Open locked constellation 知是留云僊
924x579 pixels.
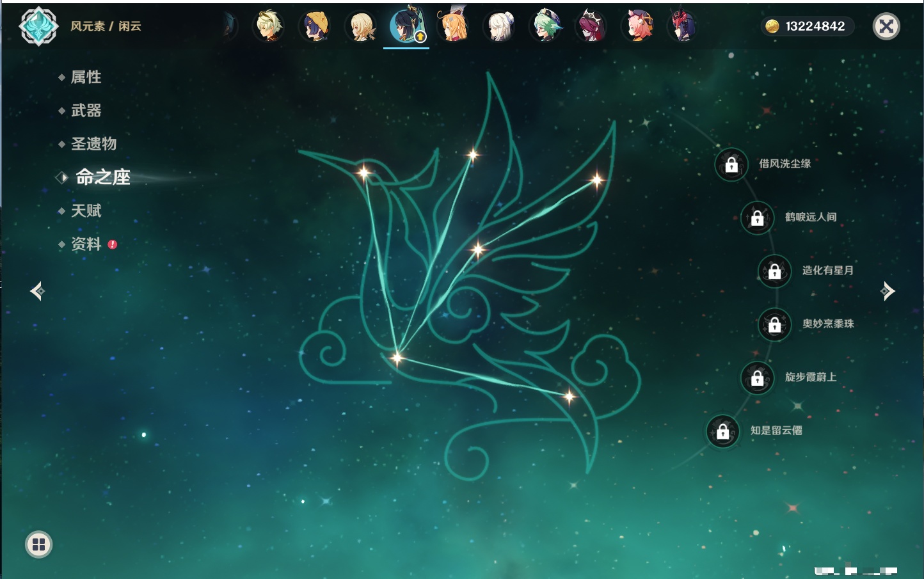pyautogui.click(x=723, y=431)
